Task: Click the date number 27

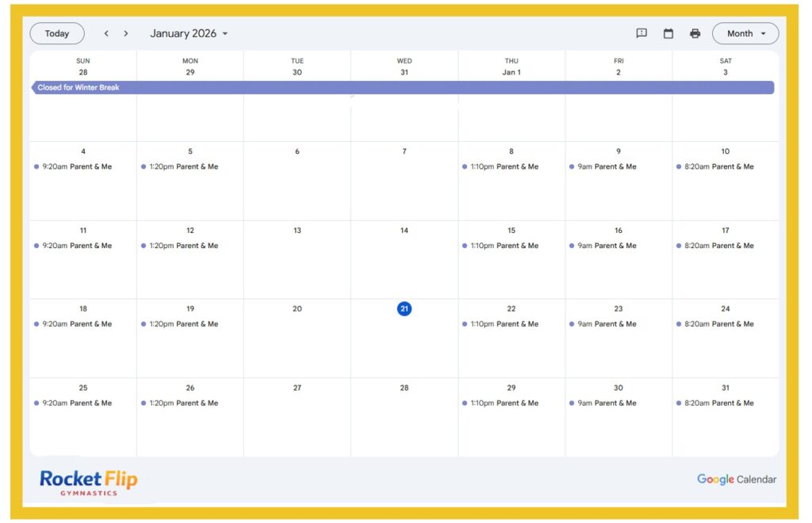Action: [297, 388]
